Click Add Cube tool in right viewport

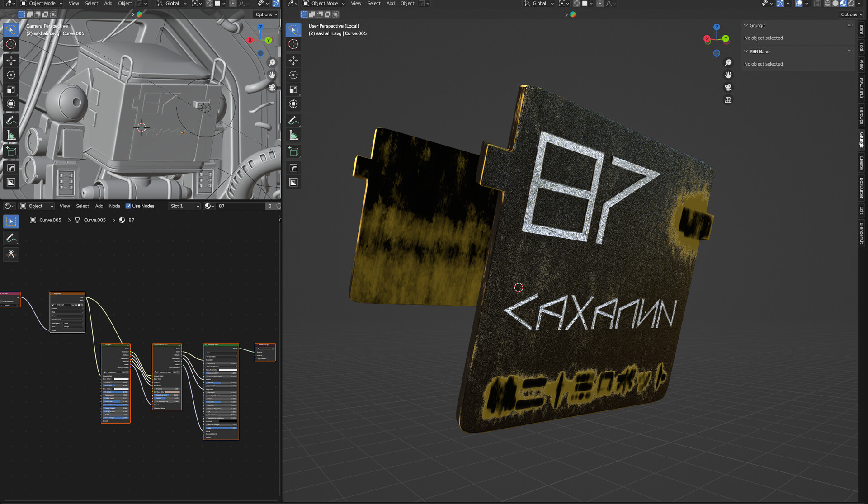coord(293,152)
